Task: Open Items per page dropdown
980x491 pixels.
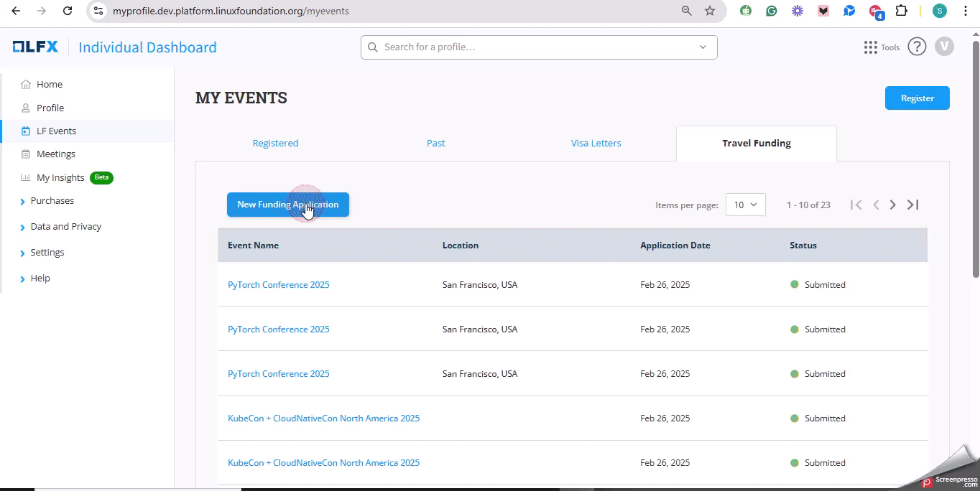Action: (x=745, y=205)
